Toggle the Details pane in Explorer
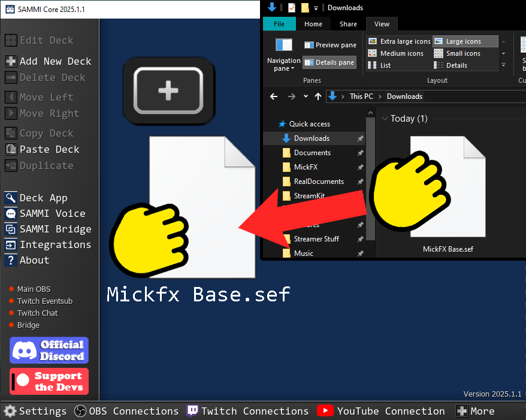Screen dimensions: 526x420 329,62
